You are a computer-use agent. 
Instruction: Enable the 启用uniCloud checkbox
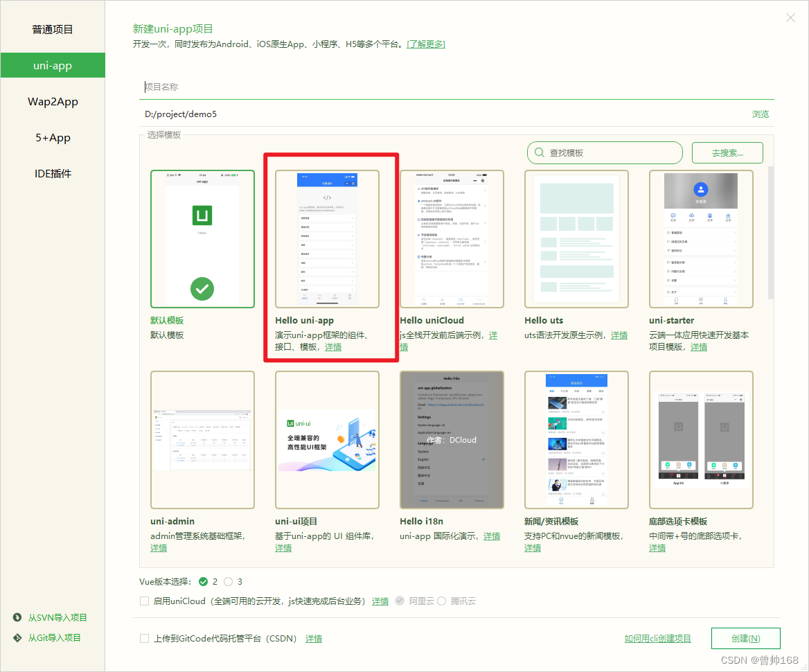[145, 601]
